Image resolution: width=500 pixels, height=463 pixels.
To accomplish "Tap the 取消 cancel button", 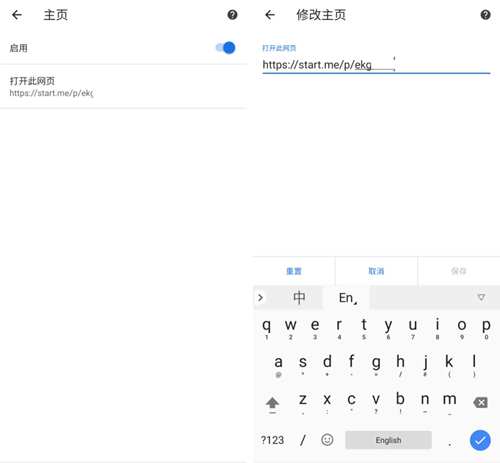I will click(x=376, y=271).
